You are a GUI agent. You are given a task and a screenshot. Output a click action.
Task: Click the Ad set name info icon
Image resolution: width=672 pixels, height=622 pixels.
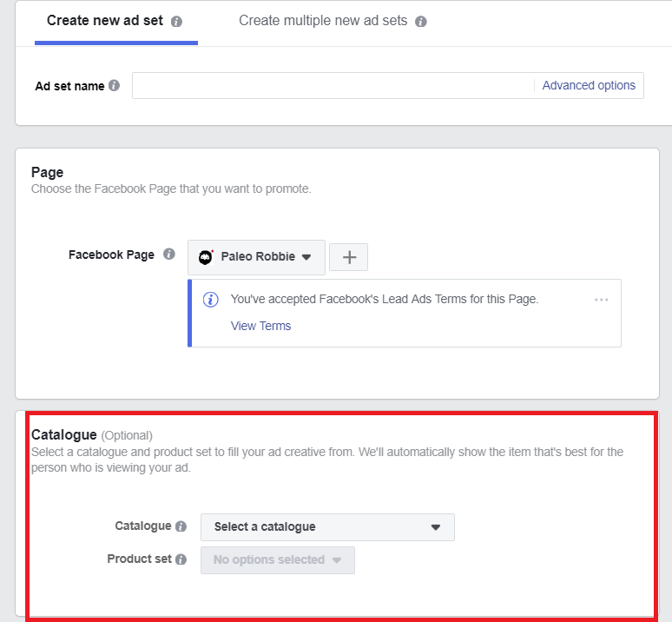pos(115,86)
